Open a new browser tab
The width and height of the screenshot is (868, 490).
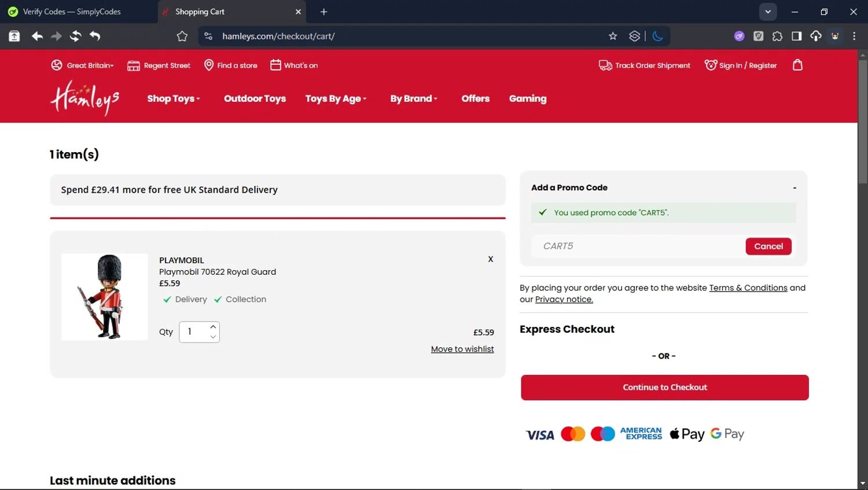tap(323, 12)
